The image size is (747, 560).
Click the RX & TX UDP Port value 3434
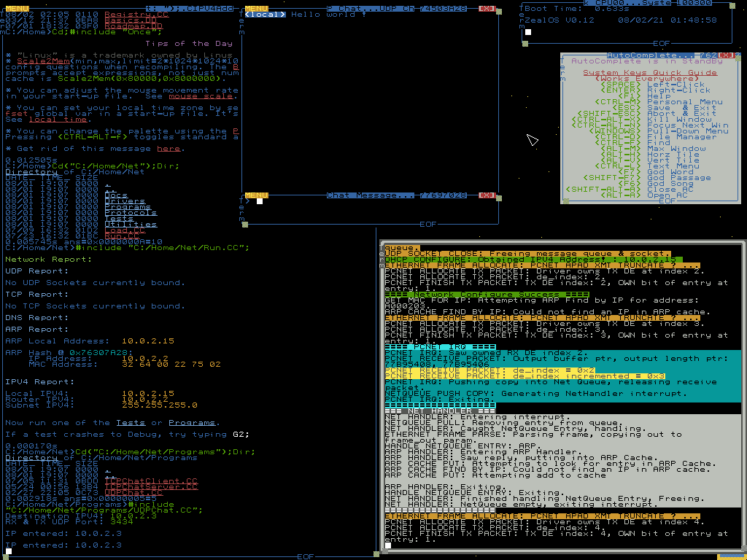tap(122, 522)
